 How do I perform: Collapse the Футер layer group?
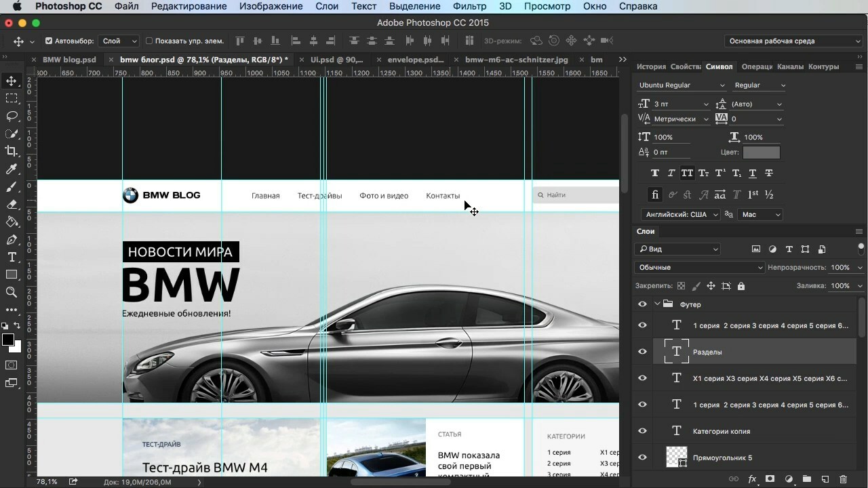coord(657,304)
